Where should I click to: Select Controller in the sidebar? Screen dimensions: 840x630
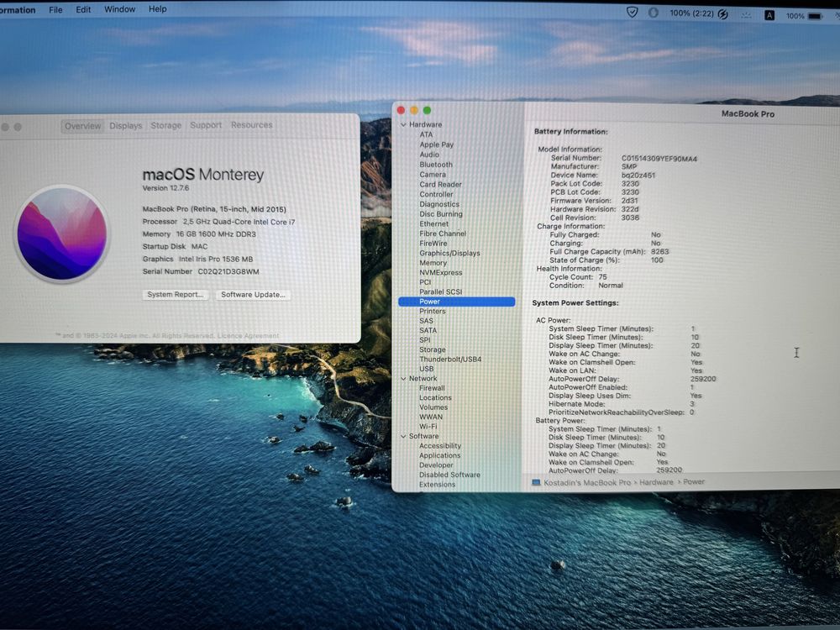[436, 195]
